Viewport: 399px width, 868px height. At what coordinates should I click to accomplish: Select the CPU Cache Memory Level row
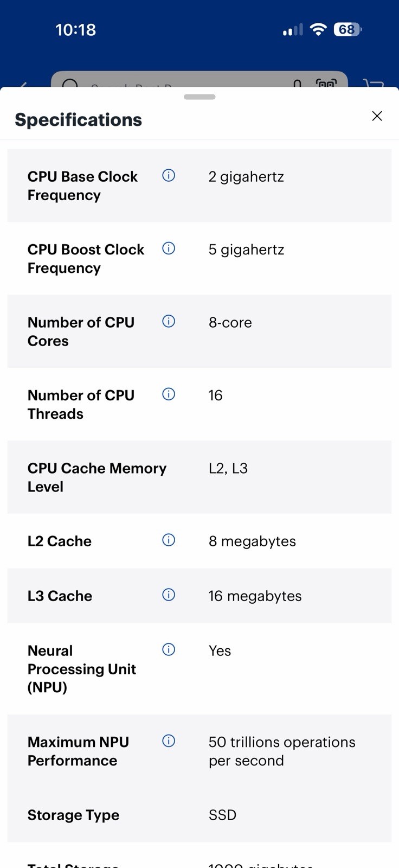pos(200,477)
